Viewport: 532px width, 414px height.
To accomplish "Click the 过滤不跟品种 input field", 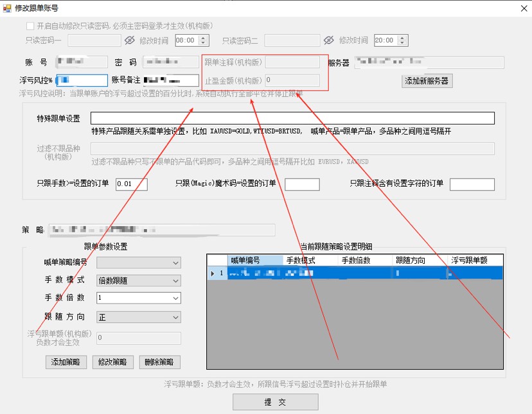I will [292, 148].
